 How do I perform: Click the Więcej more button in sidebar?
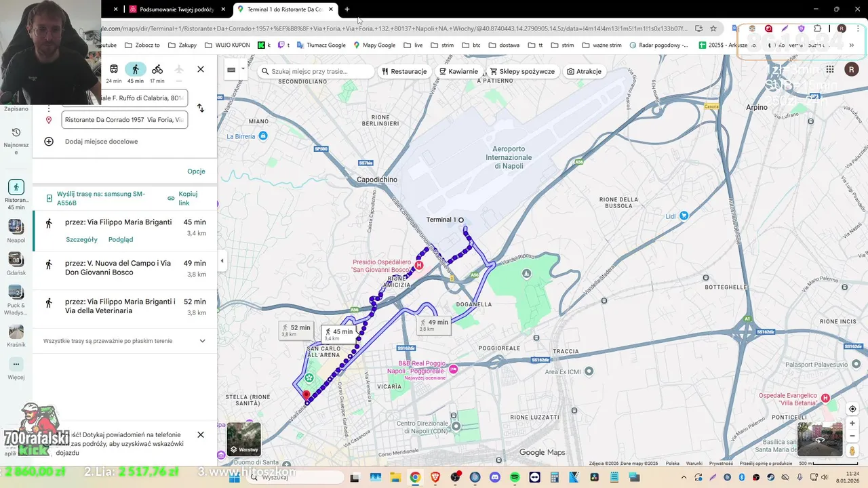click(x=16, y=369)
